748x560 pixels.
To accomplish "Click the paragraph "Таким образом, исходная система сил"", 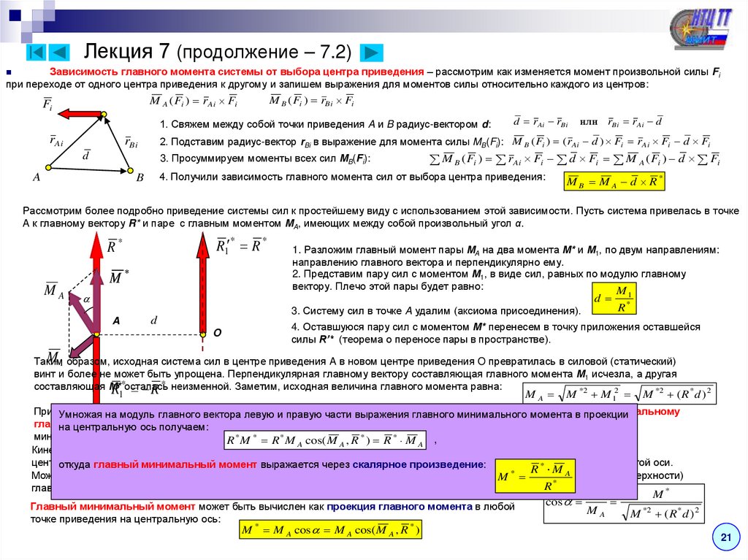I will point(356,374).
